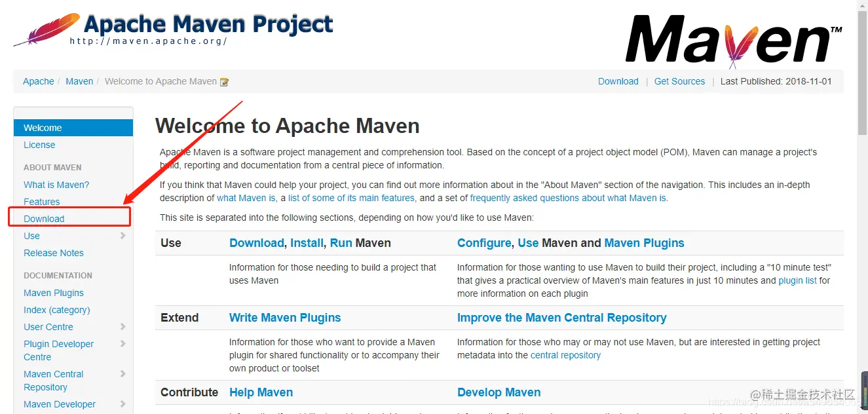Click Develop Maven heading link
Screen dimensions: 868x414
pos(499,392)
